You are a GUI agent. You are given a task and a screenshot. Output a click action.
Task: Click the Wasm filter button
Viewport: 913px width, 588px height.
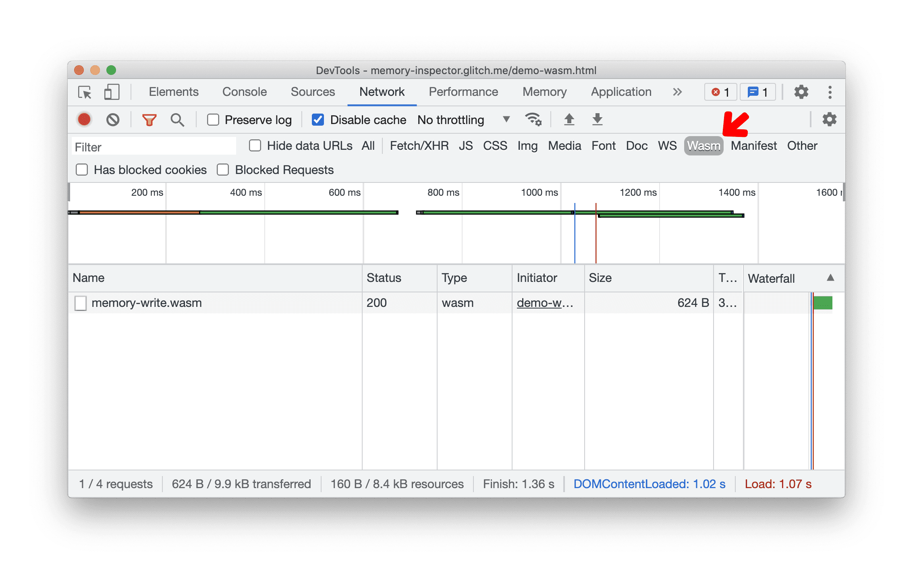click(703, 146)
